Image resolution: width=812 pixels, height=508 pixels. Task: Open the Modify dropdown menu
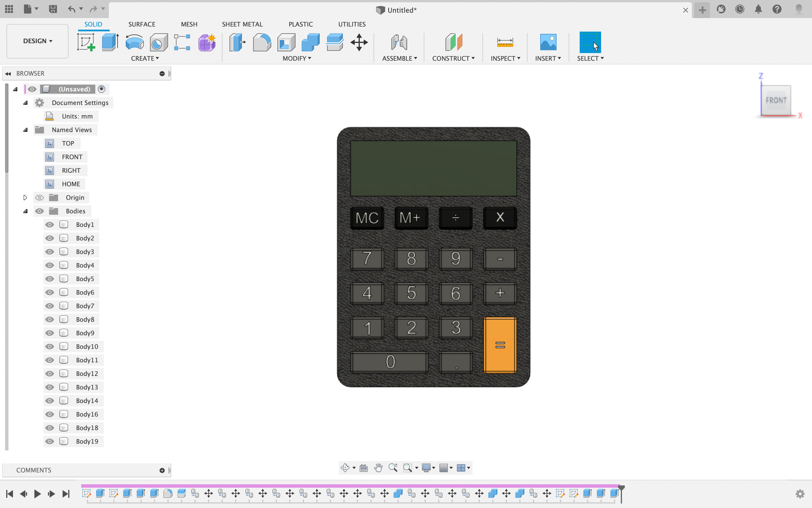coord(297,58)
